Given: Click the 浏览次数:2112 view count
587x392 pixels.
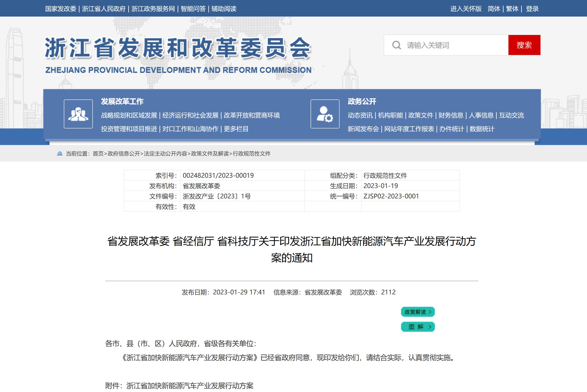Looking at the screenshot, I should pos(373,292).
